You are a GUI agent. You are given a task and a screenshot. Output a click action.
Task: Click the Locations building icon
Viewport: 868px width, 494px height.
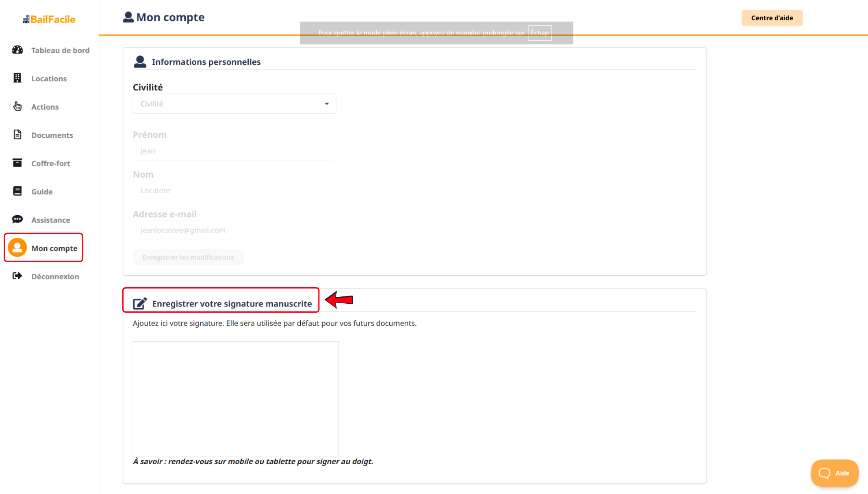pyautogui.click(x=17, y=78)
